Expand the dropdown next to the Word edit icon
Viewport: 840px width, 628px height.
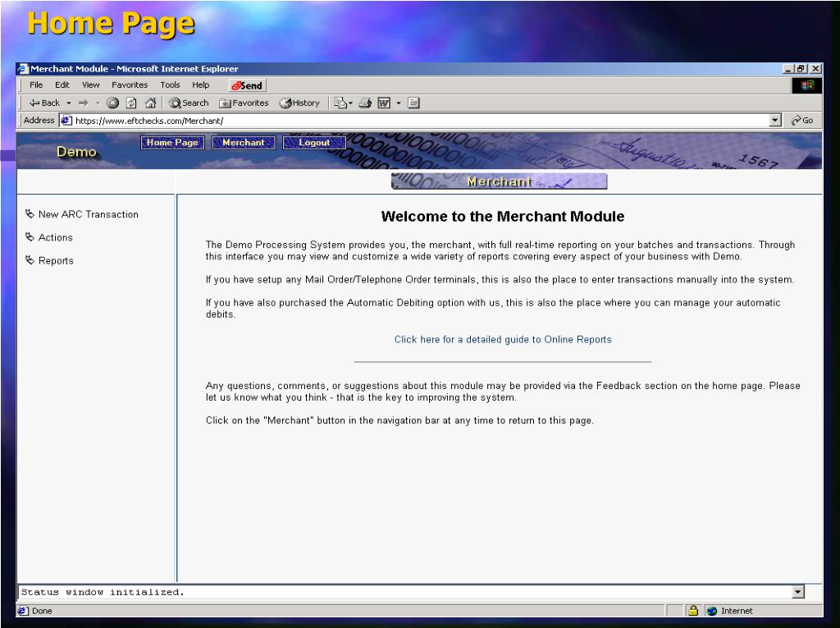pyautogui.click(x=399, y=103)
